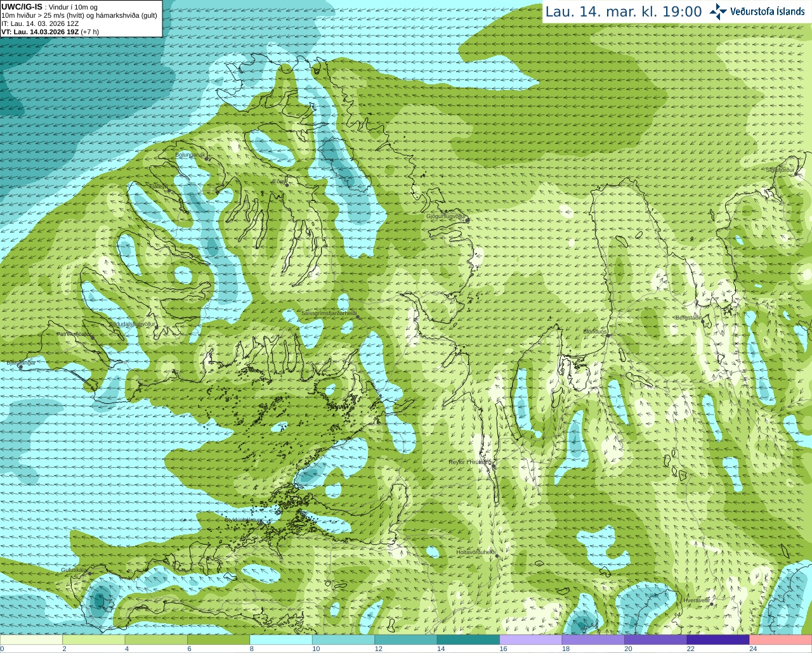Screen dimensions: 812x653
Task: Click the 10m hviður > 25 m/s description line
Action: tap(79, 15)
